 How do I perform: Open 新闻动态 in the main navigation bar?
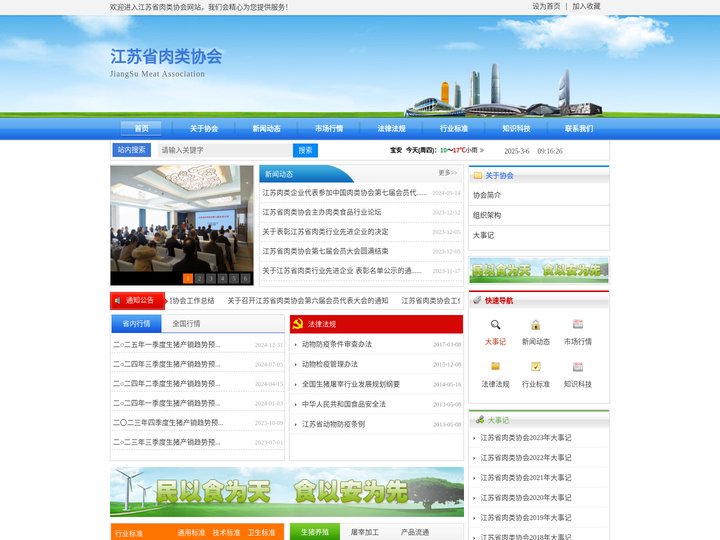tap(266, 129)
